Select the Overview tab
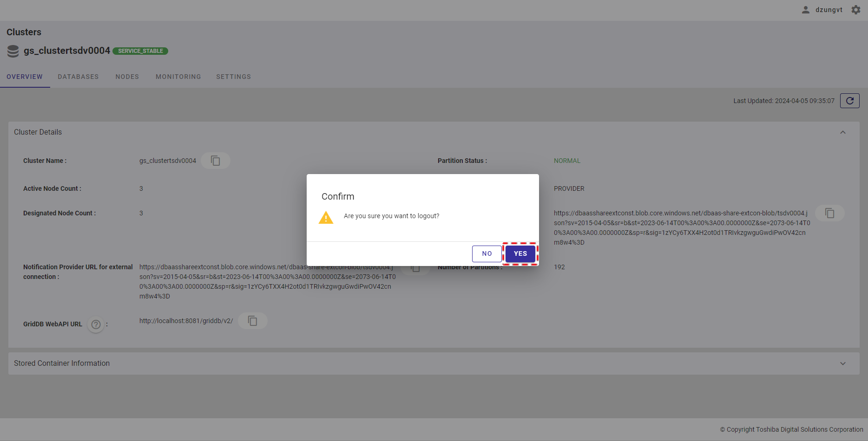This screenshot has height=441, width=868. coord(25,77)
